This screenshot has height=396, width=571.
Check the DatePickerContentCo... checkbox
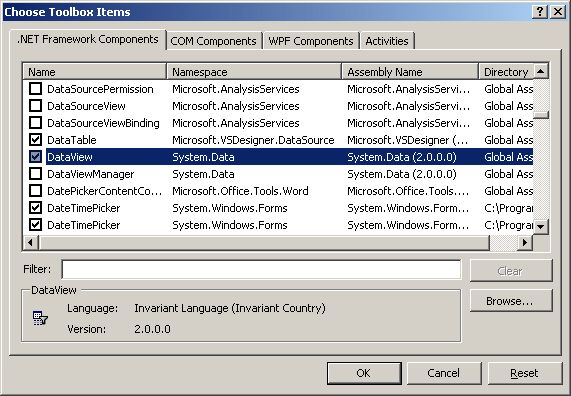click(x=35, y=191)
